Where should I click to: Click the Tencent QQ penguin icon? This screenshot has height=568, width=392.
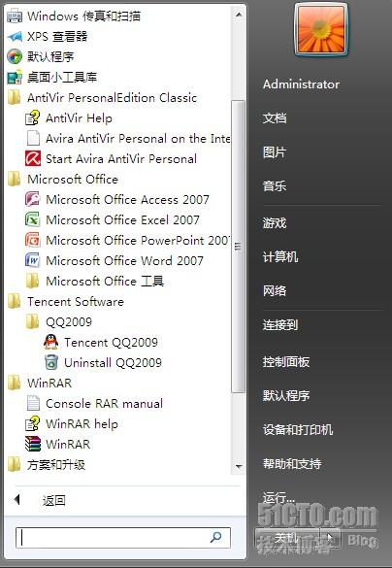[51, 342]
